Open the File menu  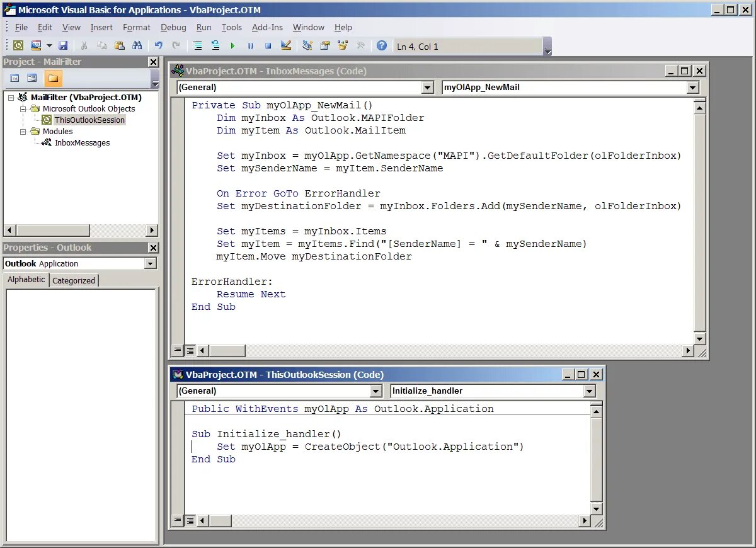[21, 27]
